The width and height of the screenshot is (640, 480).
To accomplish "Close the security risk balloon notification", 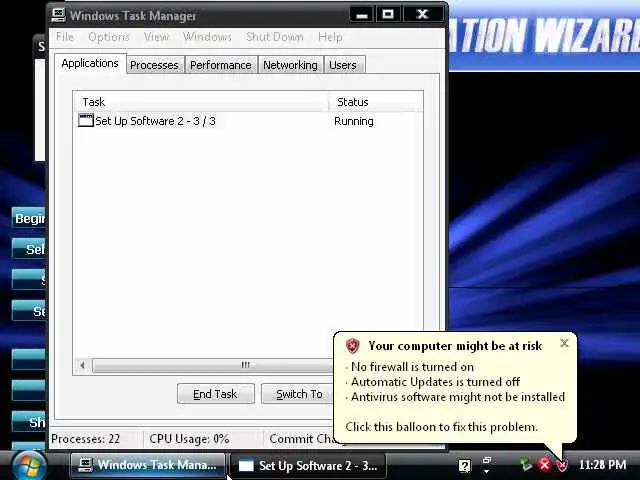I will click(x=564, y=343).
